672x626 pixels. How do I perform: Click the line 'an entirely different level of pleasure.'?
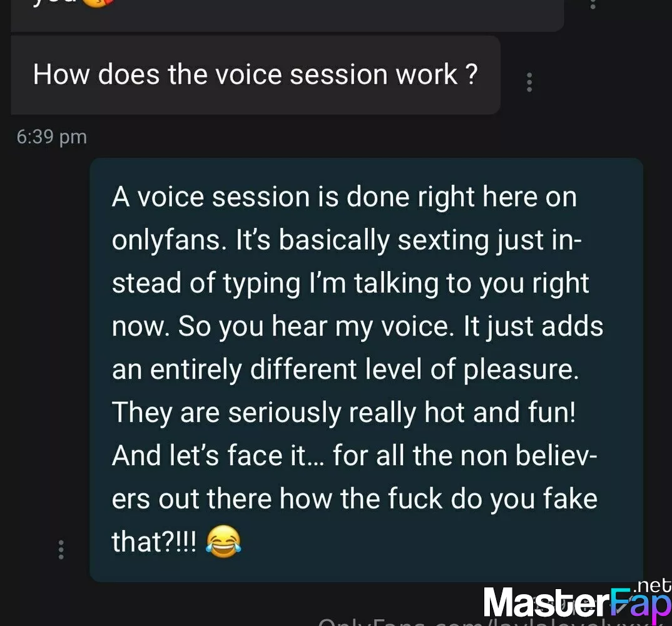coord(345,369)
